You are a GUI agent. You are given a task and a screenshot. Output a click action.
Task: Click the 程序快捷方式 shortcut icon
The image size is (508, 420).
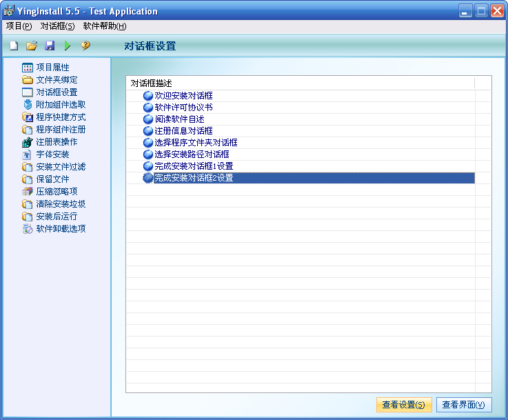point(28,117)
